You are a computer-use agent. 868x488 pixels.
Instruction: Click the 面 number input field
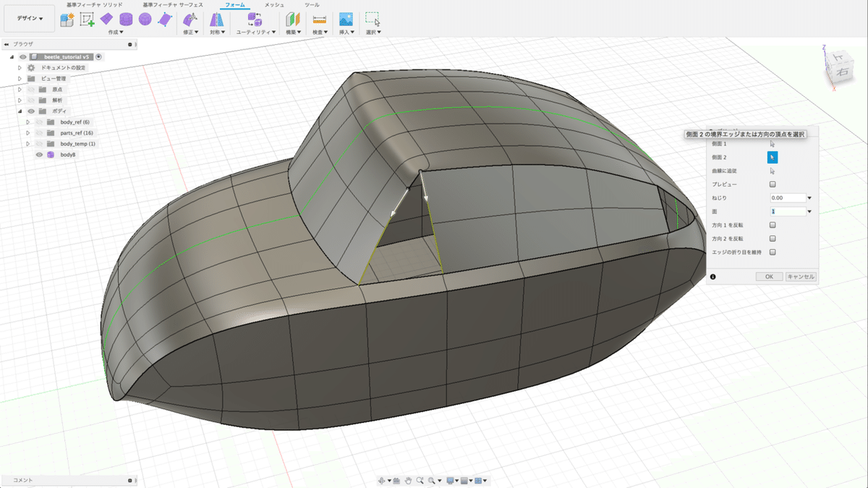[787, 211]
